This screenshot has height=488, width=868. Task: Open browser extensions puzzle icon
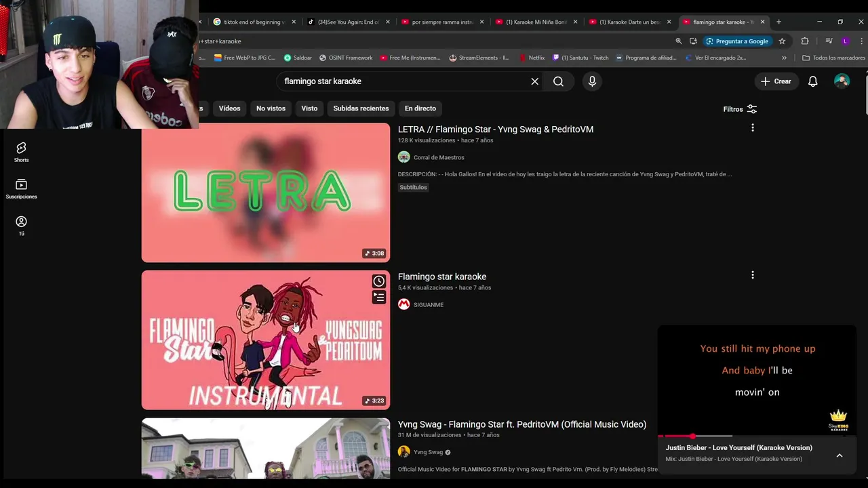[805, 41]
